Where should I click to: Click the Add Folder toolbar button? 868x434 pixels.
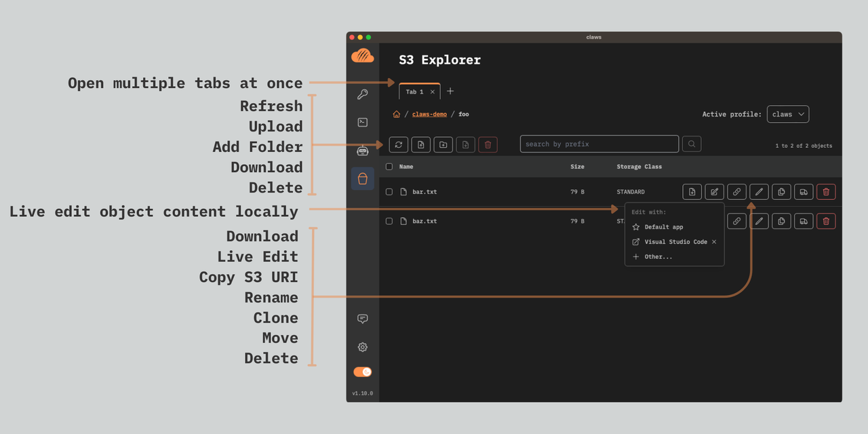(443, 144)
